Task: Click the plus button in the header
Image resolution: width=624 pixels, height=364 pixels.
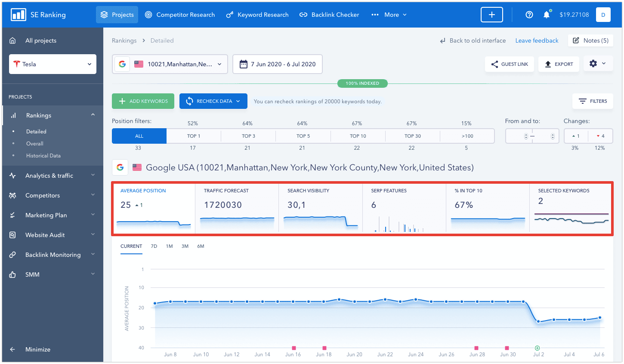Action: point(492,15)
